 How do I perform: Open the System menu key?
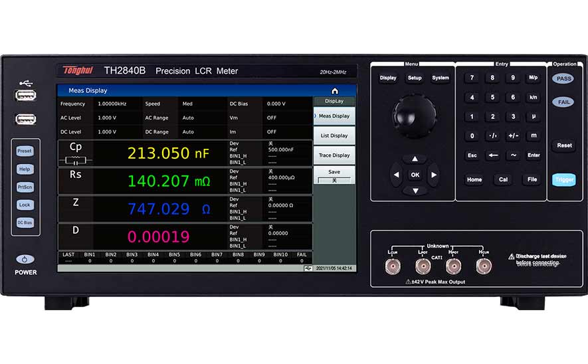click(441, 78)
